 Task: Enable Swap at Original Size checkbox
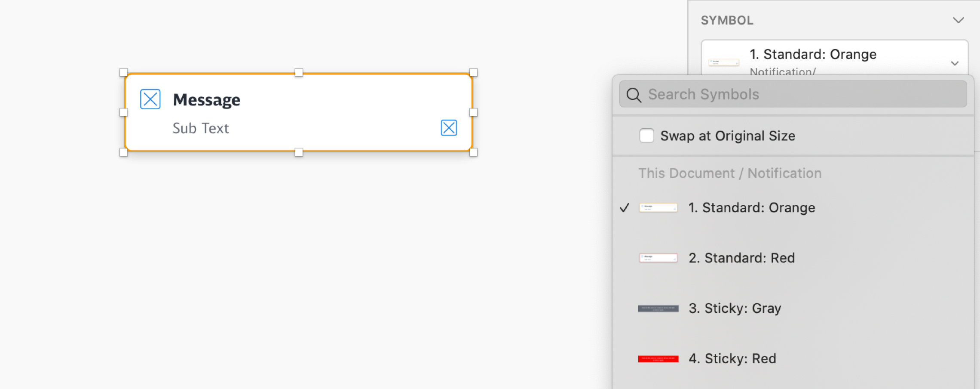click(646, 136)
